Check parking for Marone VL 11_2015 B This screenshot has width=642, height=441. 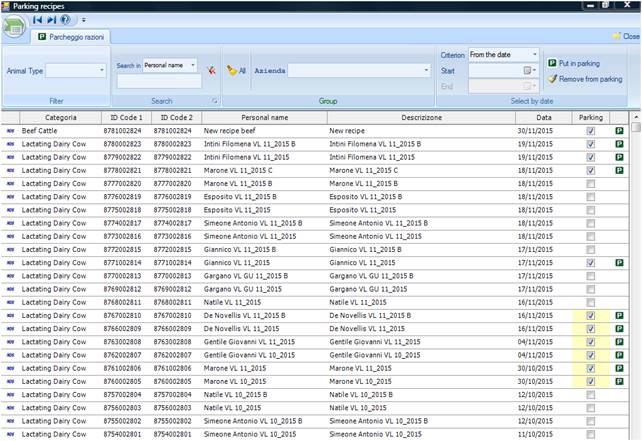click(590, 184)
